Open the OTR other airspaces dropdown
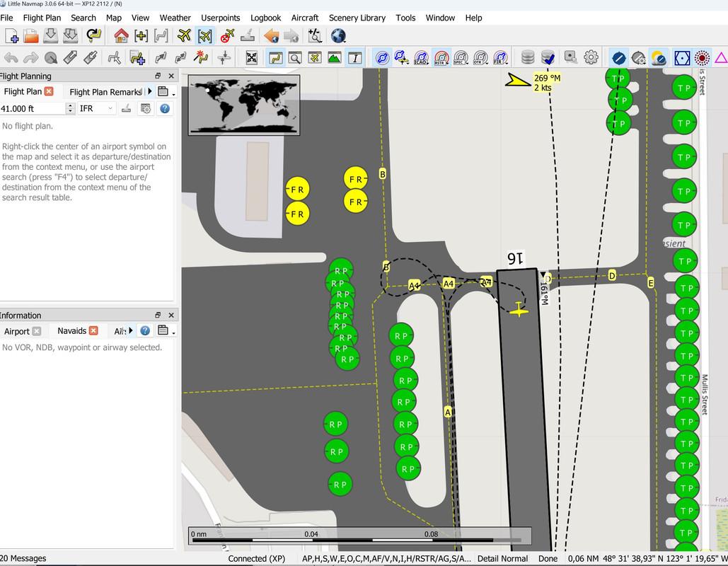 coord(480,57)
